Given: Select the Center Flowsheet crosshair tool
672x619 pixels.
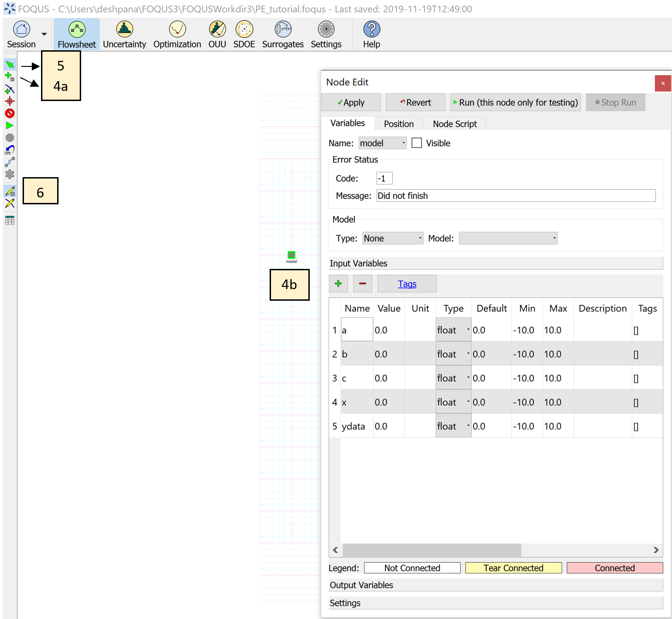Looking at the screenshot, I should [x=10, y=101].
